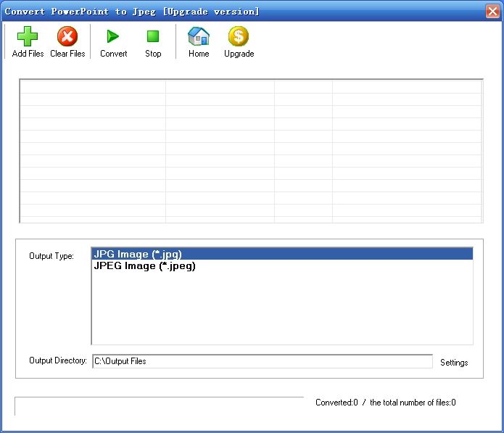Start conversion with the green play icon

click(113, 37)
